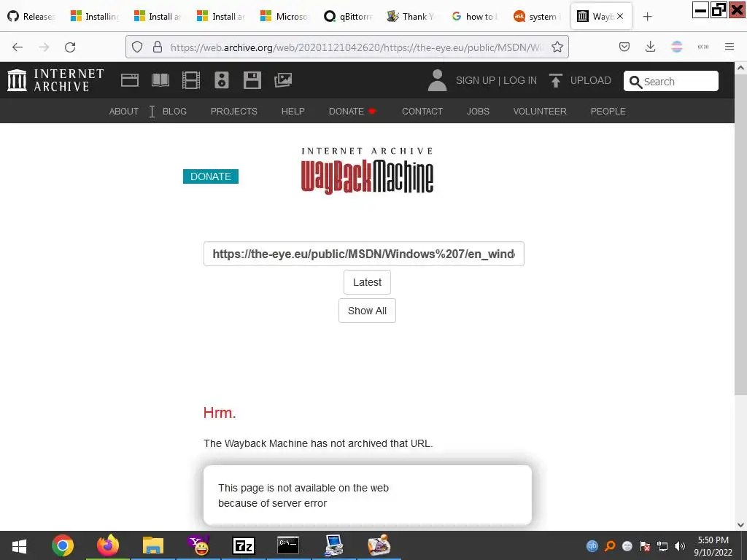The image size is (747, 560).
Task: Open File Explorer from the taskbar
Action: (153, 545)
